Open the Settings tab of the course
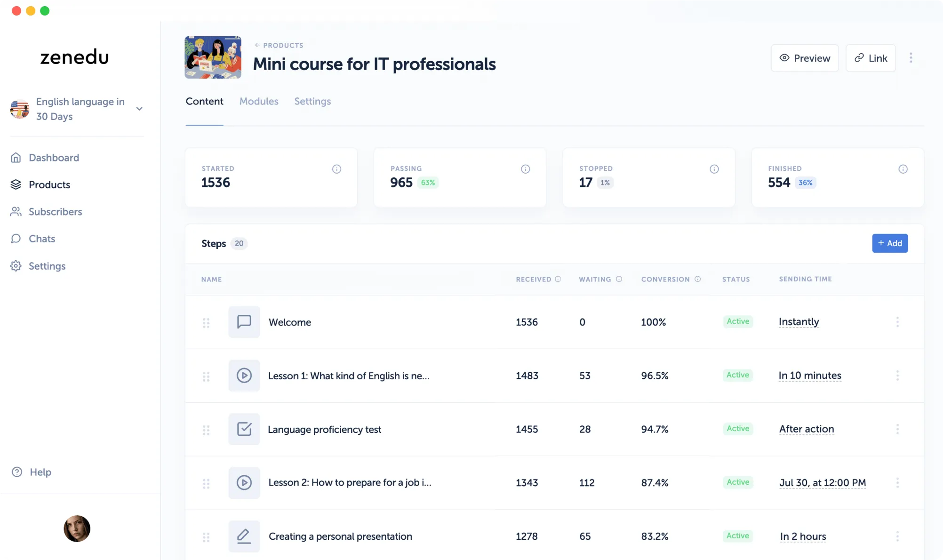The width and height of the screenshot is (943, 560). pyautogui.click(x=312, y=101)
